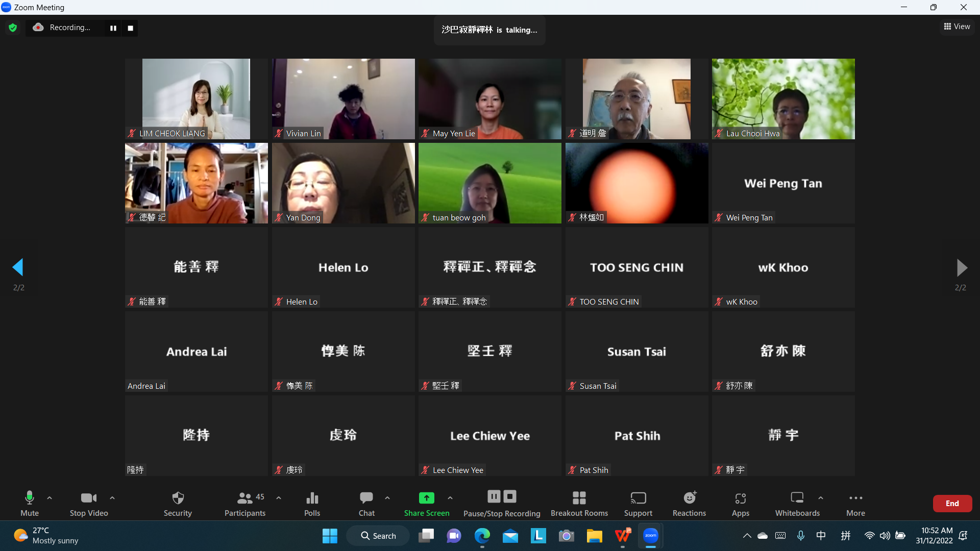Click the Support icon
This screenshot has height=551, width=980.
(x=638, y=503)
